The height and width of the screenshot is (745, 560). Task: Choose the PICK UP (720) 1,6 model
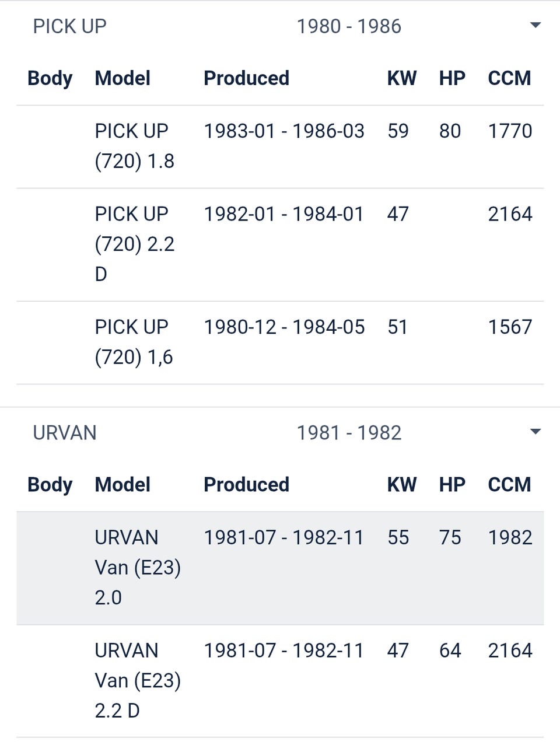point(134,342)
